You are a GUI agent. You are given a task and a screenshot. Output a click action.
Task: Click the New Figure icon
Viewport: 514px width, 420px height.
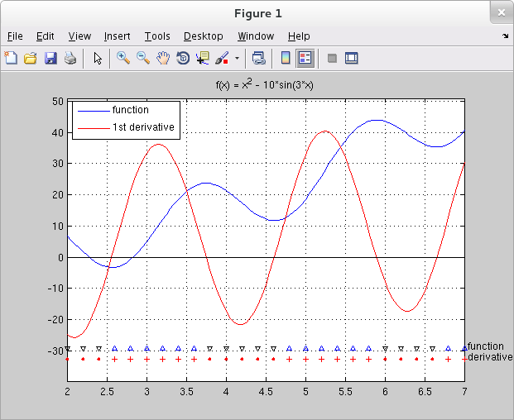[x=11, y=58]
